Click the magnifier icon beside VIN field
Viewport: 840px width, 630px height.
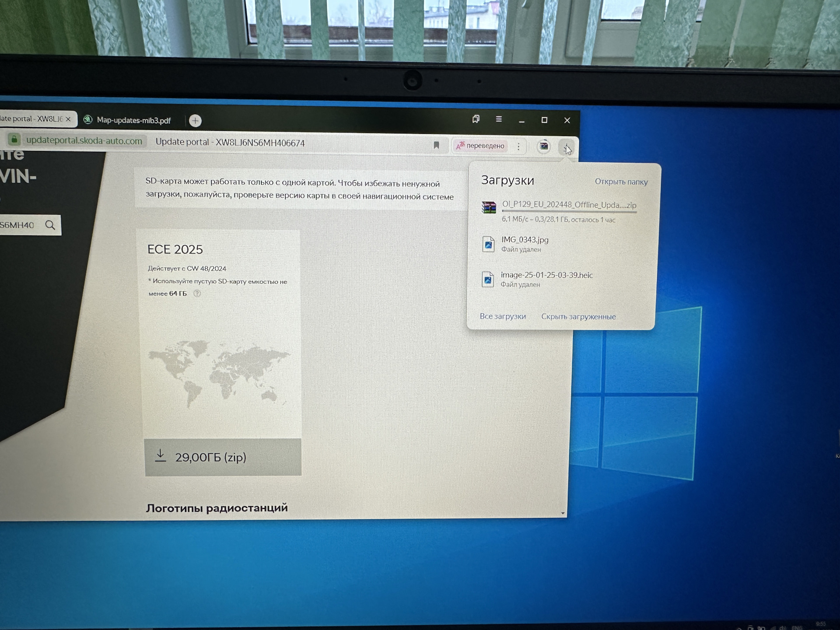[50, 225]
